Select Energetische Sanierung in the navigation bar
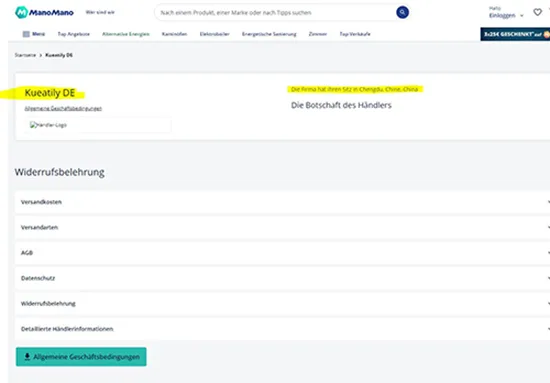This screenshot has height=383, width=550. (x=269, y=34)
